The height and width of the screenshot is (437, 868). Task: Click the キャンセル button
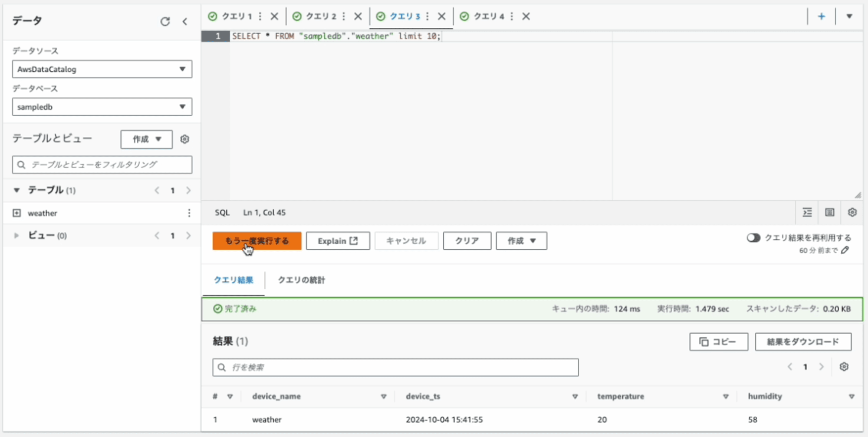406,241
